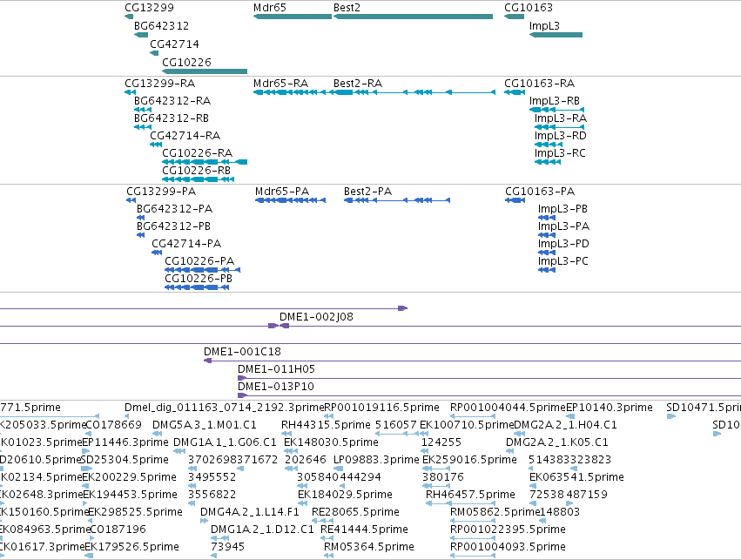Click EST DMG1A1_1.G06.C1 label
Image resolution: width=741 pixels, height=560 pixels.
(225, 442)
